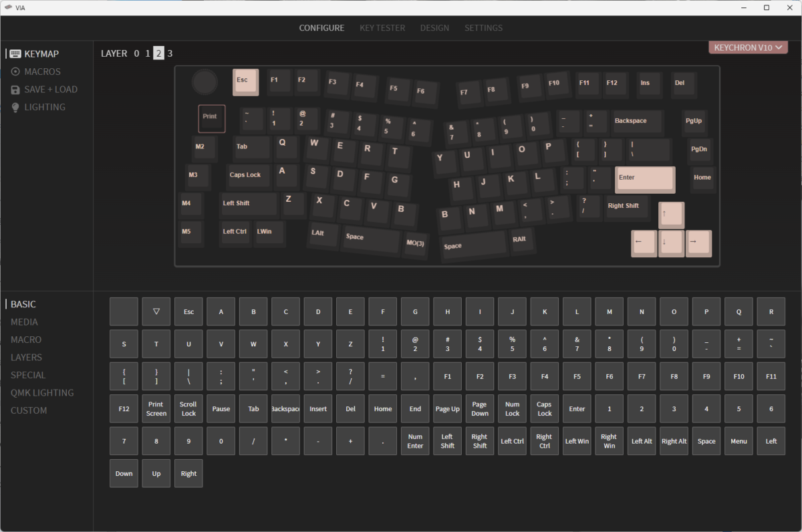Select the right arrow key on layout
The width and height of the screenshot is (802, 532).
pos(698,243)
